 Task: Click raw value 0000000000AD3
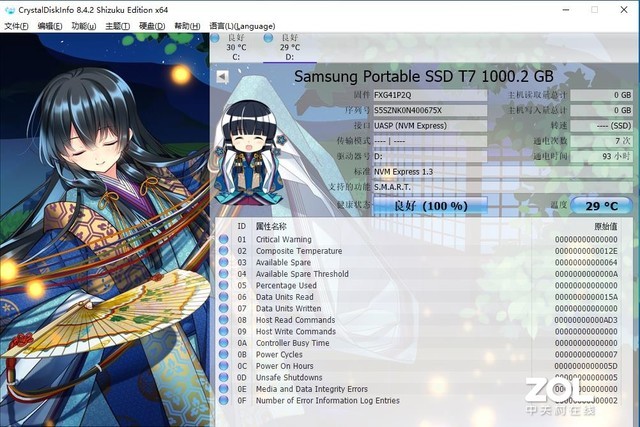[x=586, y=320]
